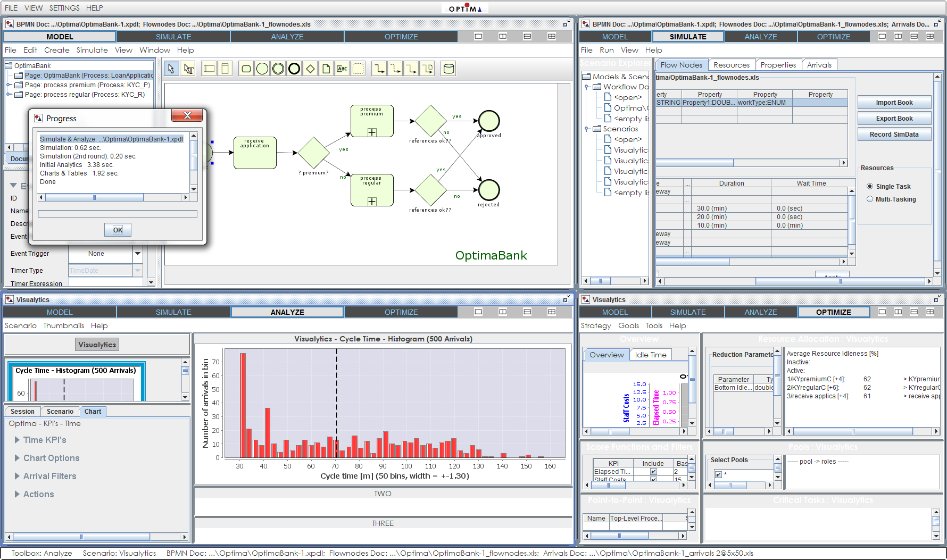Image resolution: width=947 pixels, height=560 pixels.
Task: Click OPTIMIZE in the top-left window bar
Action: pos(401,37)
